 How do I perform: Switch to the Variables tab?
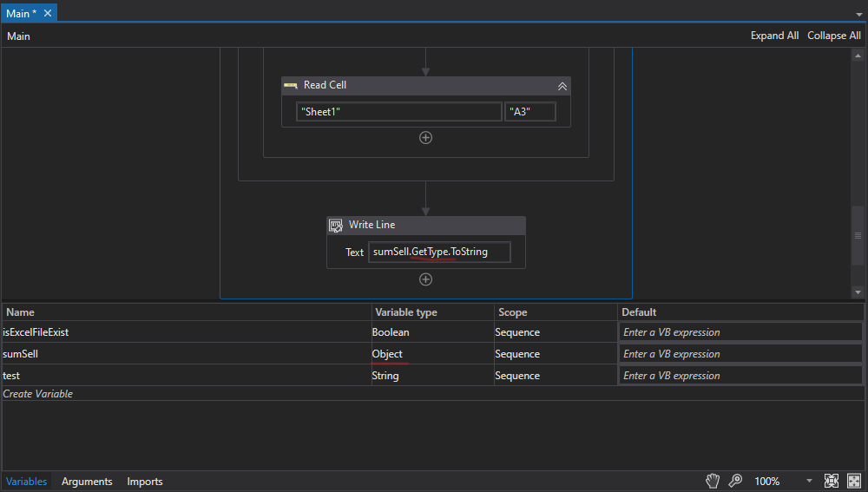tap(27, 482)
